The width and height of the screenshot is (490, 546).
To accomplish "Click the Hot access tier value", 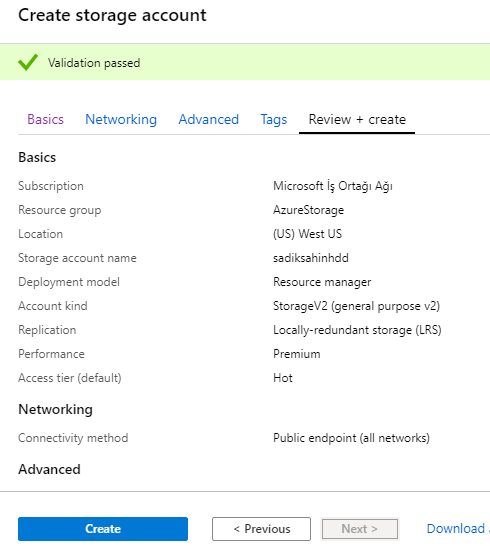I will 283,378.
